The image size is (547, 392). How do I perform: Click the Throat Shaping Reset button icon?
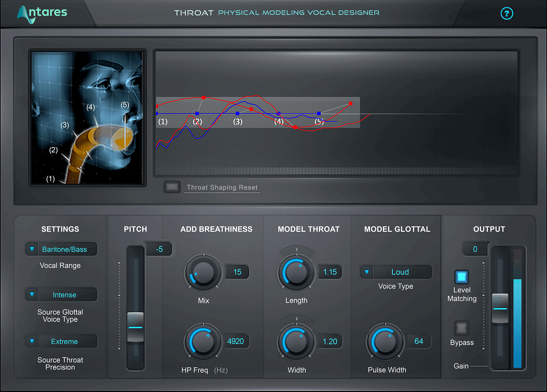[x=172, y=187]
